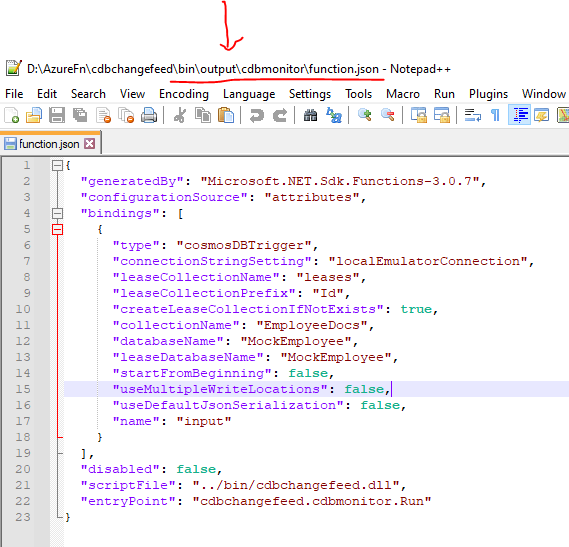Collapse the root brace fold on line 1
This screenshot has width=569, height=547.
click(x=57, y=166)
